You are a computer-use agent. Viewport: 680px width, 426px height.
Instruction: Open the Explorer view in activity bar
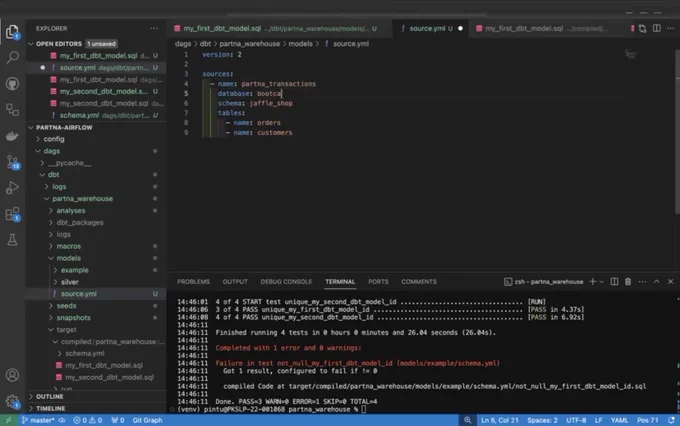12,32
